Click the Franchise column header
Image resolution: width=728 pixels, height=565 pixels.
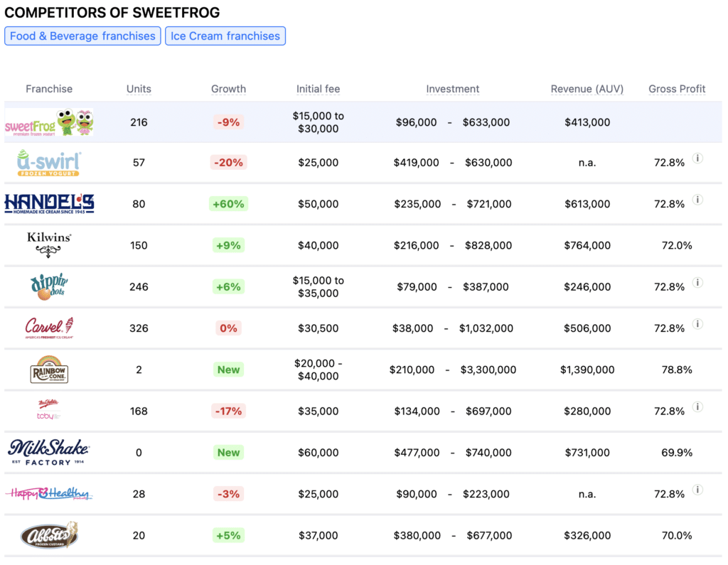click(49, 89)
